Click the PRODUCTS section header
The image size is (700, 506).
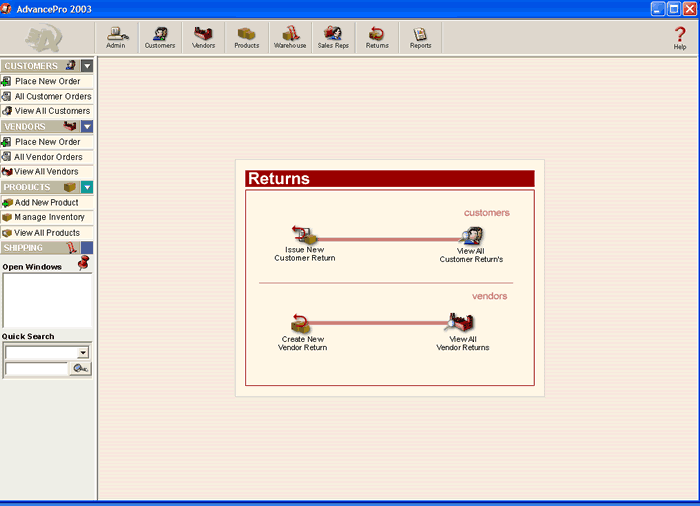[x=40, y=188]
